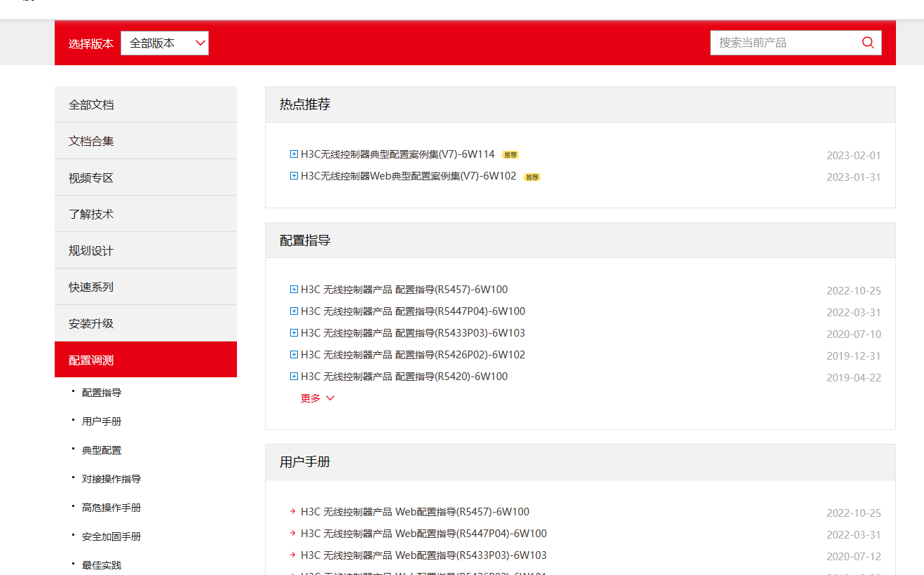Open 规划设计 in the sidebar

146,250
